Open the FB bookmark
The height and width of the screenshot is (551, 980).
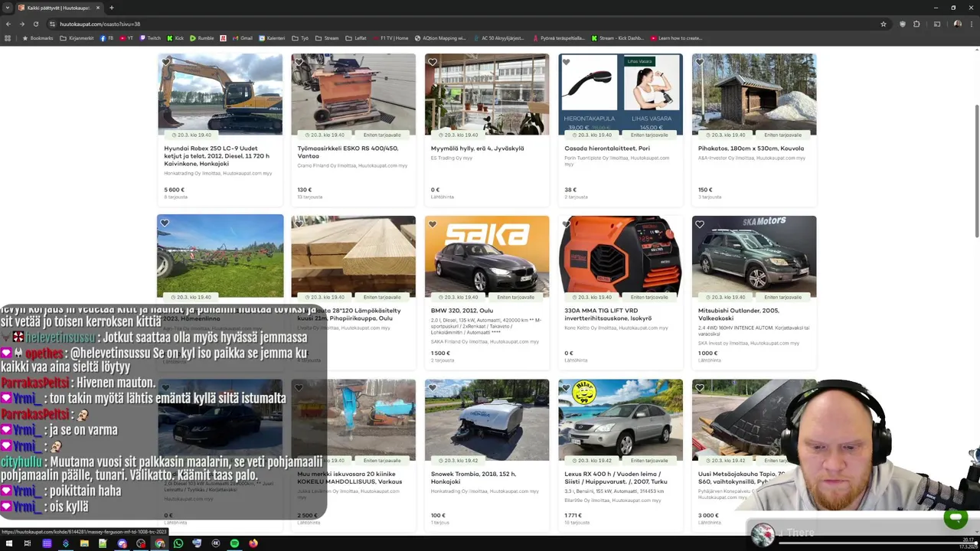pyautogui.click(x=106, y=37)
